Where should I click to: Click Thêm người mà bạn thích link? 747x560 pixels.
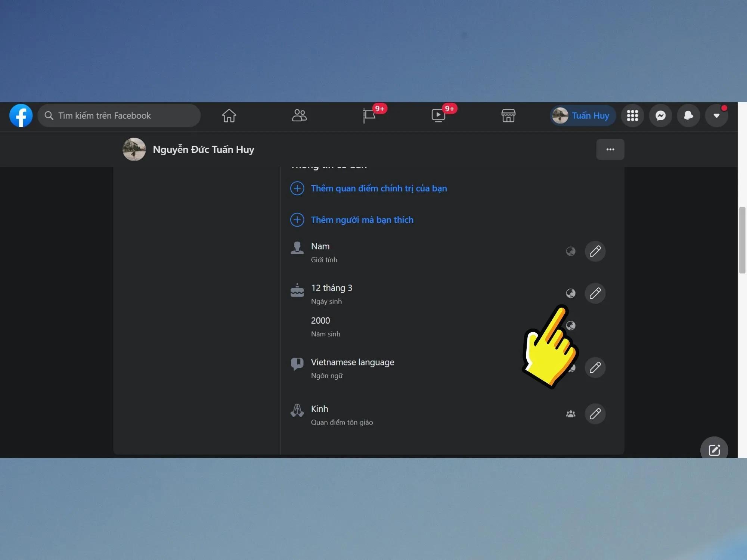[362, 220]
